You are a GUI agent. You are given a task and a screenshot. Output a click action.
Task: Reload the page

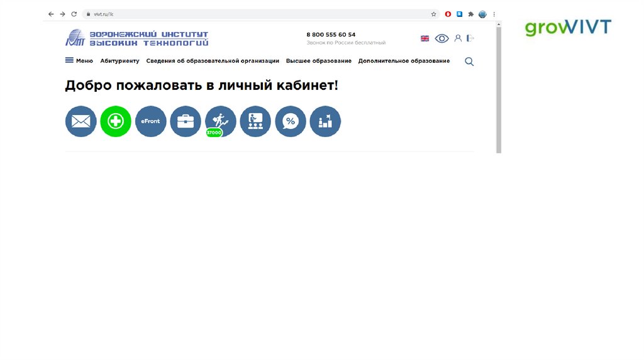(x=74, y=14)
